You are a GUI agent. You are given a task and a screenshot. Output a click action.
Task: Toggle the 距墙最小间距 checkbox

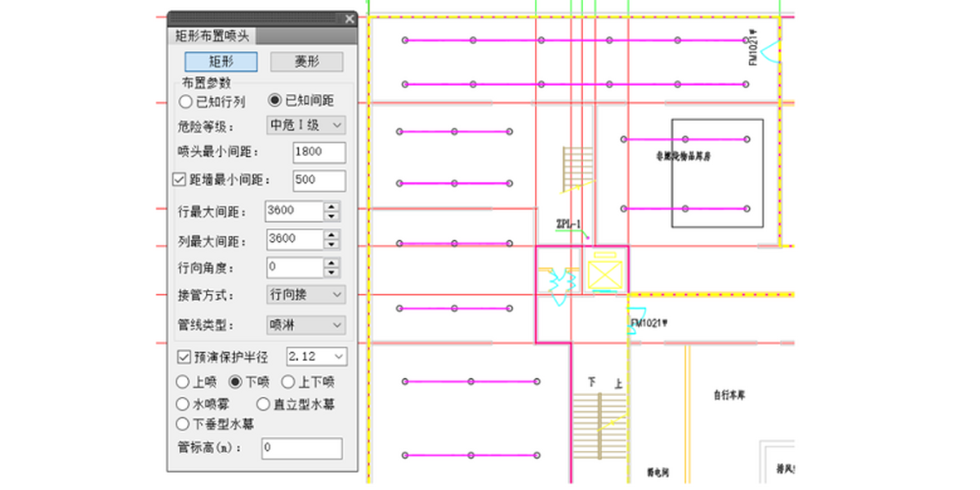click(x=180, y=180)
